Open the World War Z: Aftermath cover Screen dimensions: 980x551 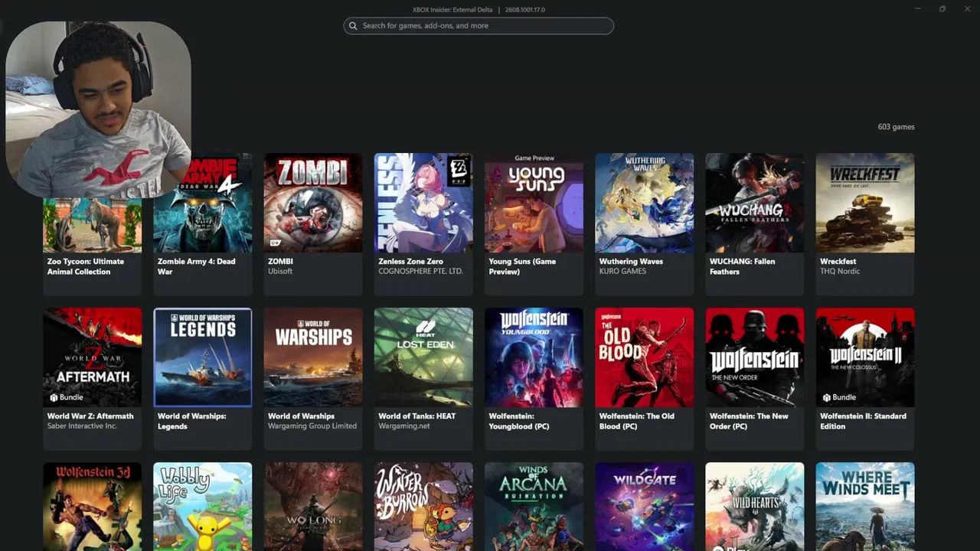93,357
